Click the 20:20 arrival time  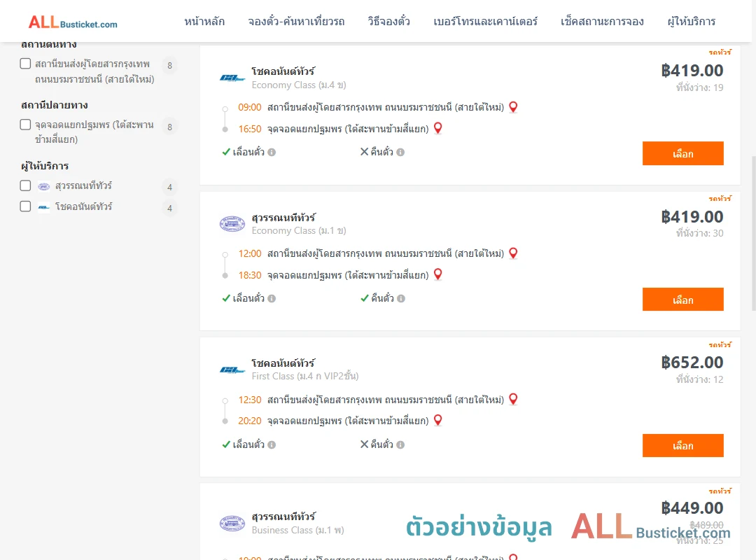click(250, 421)
